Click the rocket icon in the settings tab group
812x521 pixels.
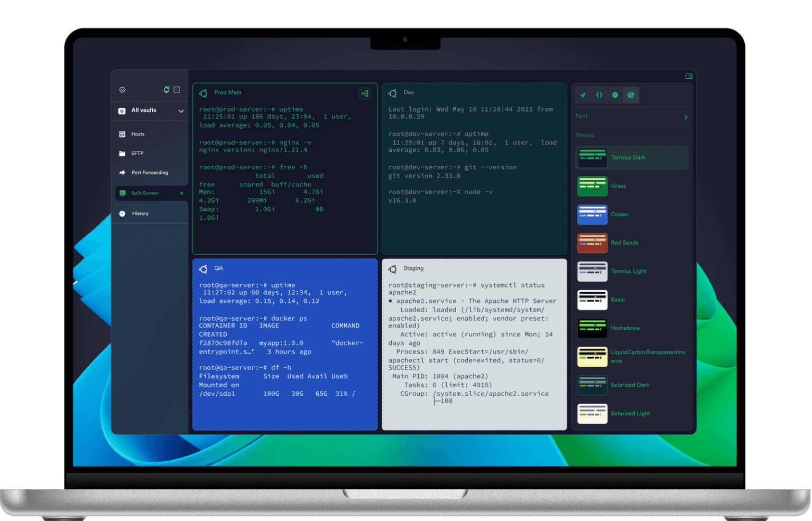[583, 95]
